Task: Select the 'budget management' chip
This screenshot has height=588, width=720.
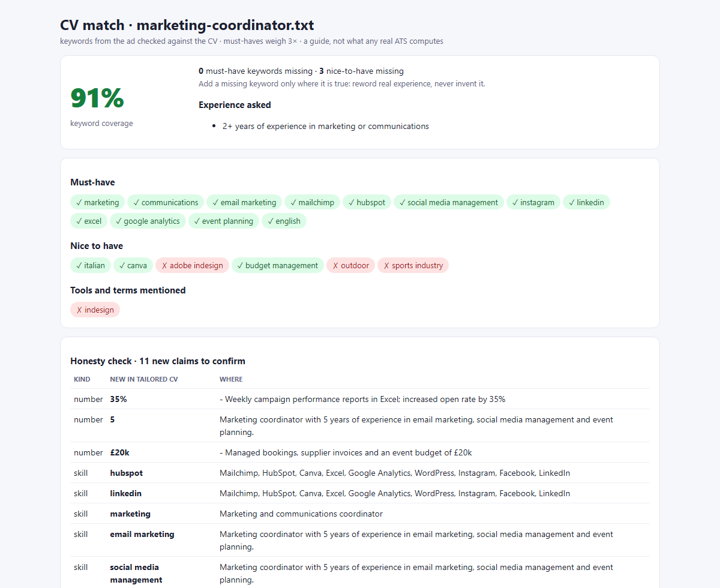Action: (278, 265)
